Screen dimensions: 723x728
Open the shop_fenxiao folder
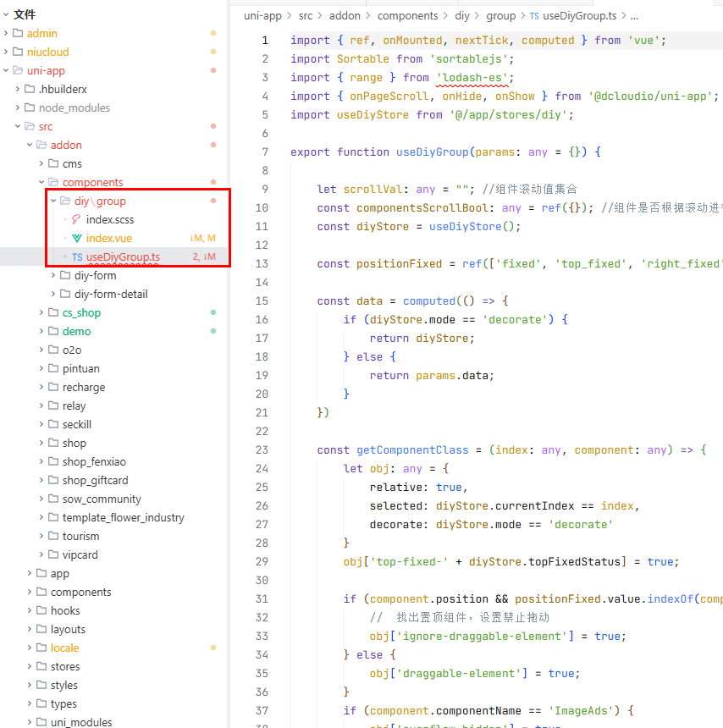94,462
